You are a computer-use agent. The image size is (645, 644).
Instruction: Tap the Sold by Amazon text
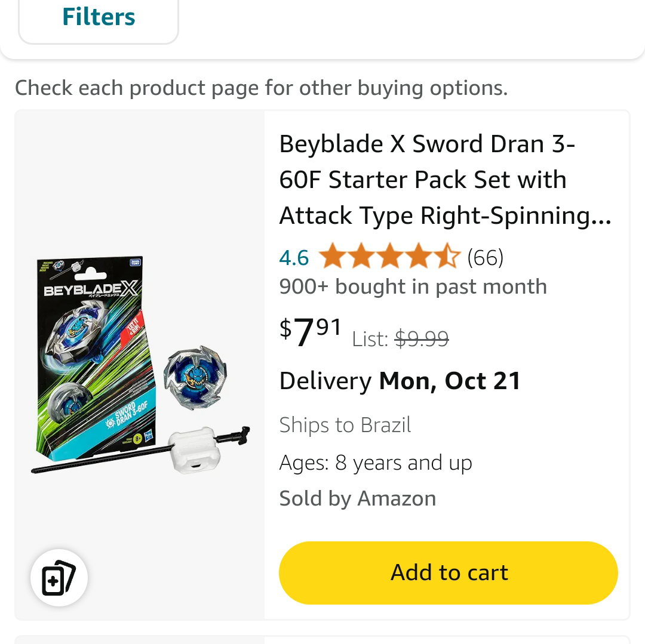click(357, 498)
